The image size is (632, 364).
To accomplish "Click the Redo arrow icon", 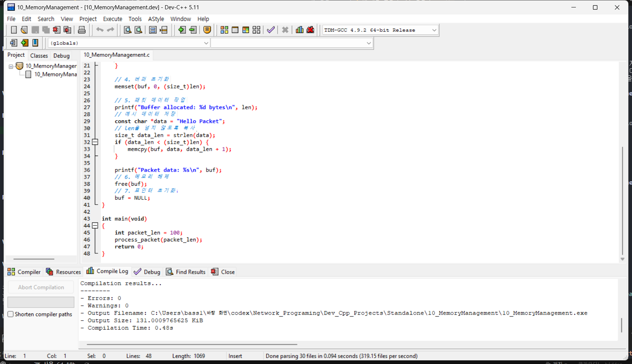I will tap(110, 30).
